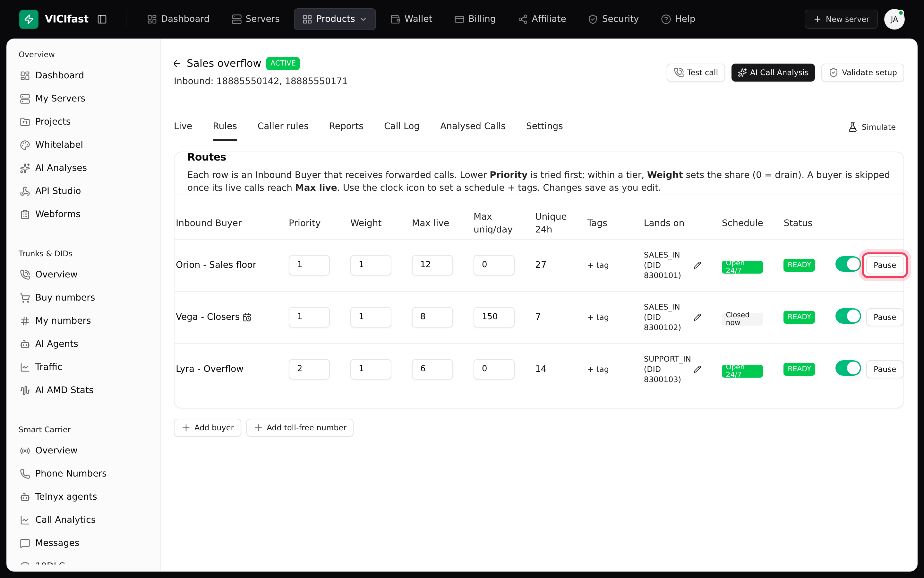
Task: Click the Validate setup button
Action: point(862,73)
